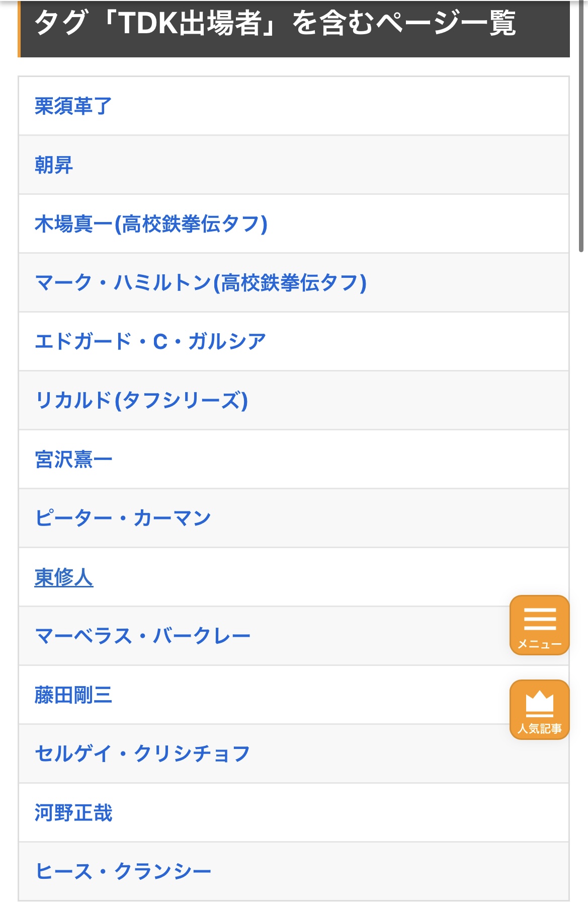The height and width of the screenshot is (902, 588).
Task: Open the 河野正哉 page link
Action: click(x=73, y=813)
